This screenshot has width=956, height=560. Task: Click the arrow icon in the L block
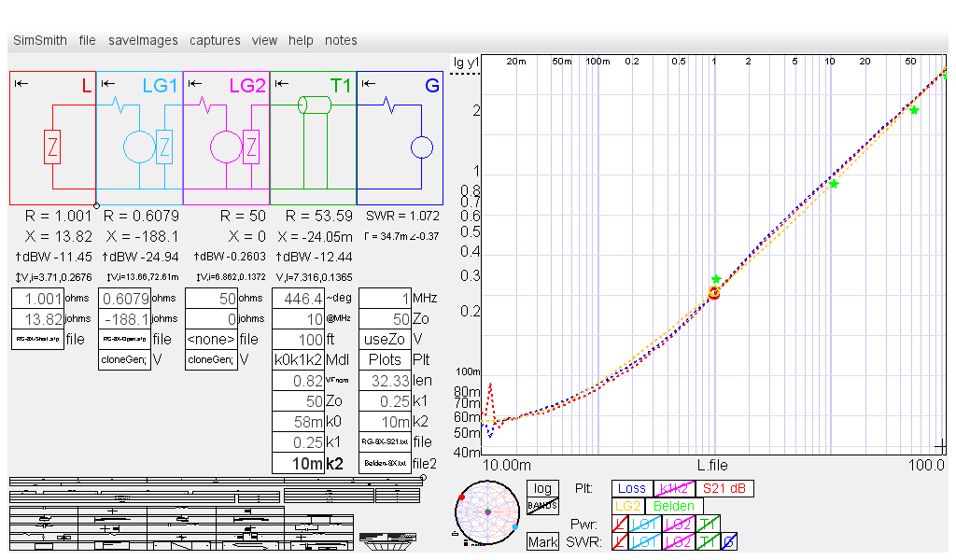[21, 83]
